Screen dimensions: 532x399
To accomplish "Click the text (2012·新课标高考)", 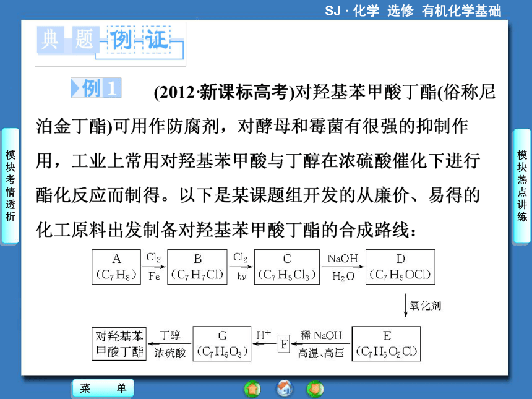I will click(x=225, y=92).
